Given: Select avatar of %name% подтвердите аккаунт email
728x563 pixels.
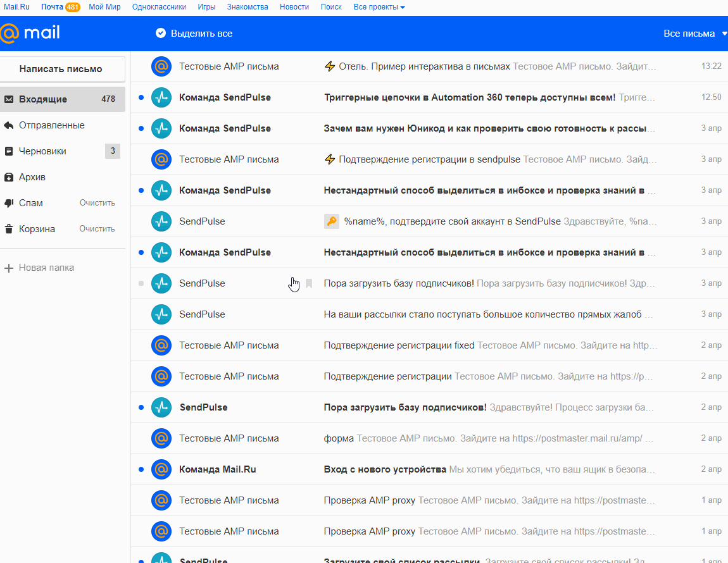Looking at the screenshot, I should [x=161, y=221].
